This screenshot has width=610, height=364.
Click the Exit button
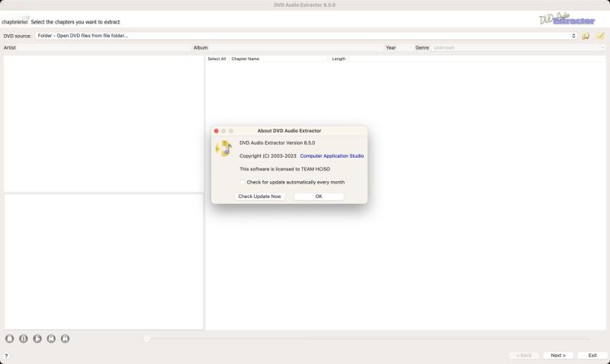click(592, 356)
